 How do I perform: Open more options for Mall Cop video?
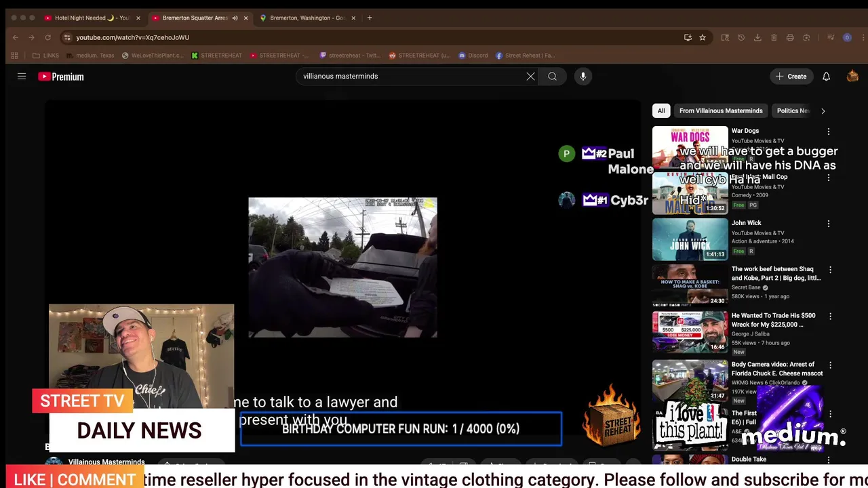pos(828,178)
